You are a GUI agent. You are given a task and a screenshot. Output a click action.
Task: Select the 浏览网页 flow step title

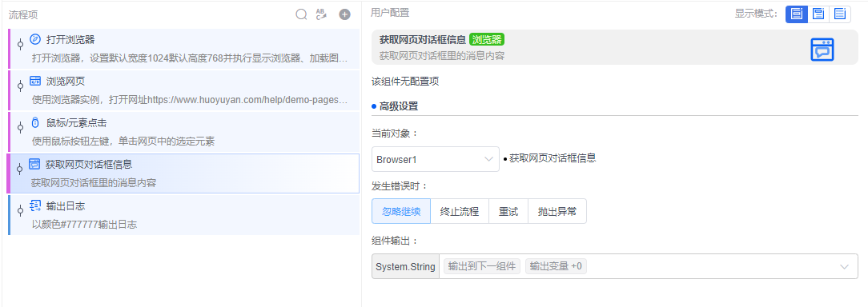point(66,82)
